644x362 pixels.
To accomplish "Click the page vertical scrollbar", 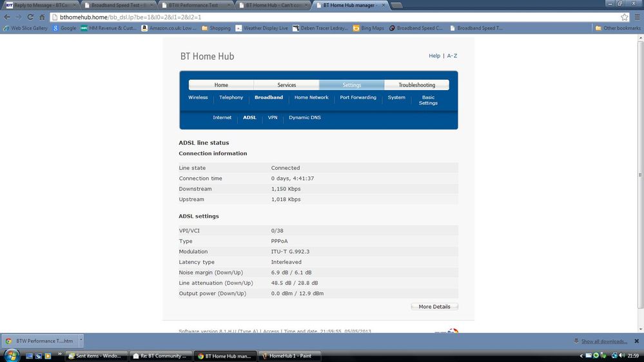I will (640, 175).
